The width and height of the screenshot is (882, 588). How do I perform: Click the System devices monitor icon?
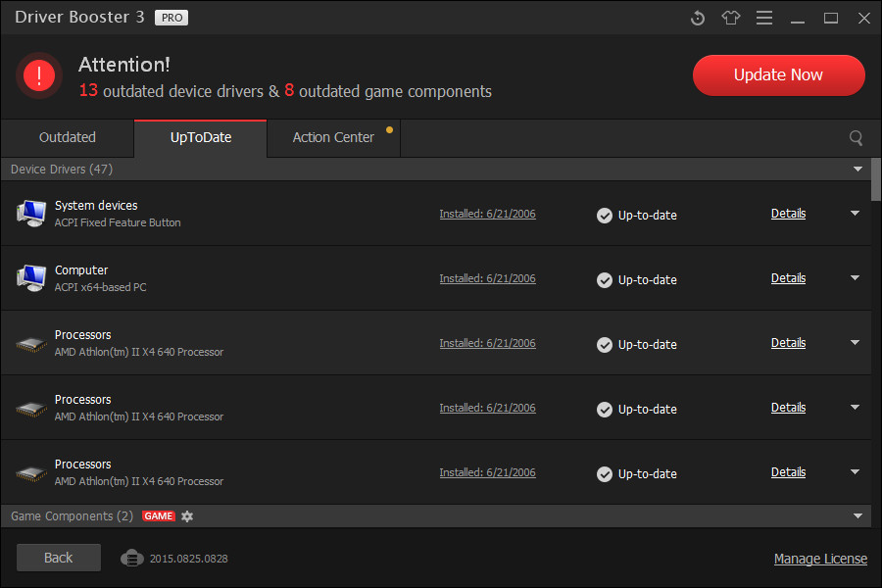(x=30, y=213)
